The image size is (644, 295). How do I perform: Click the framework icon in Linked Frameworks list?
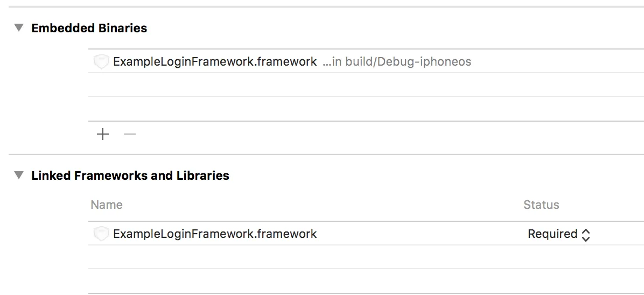101,234
